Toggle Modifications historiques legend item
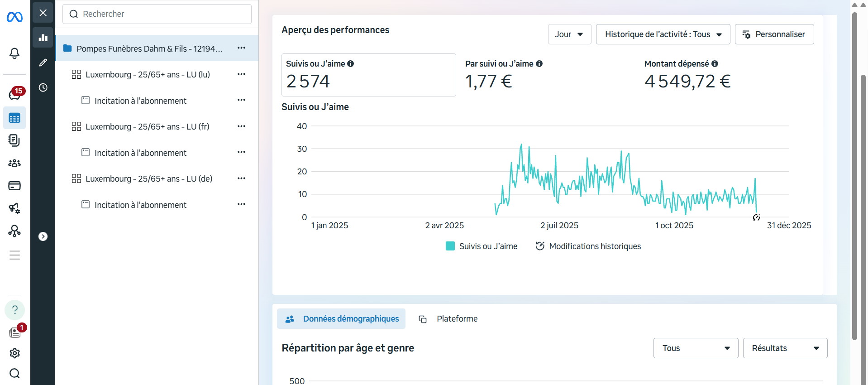 (588, 246)
